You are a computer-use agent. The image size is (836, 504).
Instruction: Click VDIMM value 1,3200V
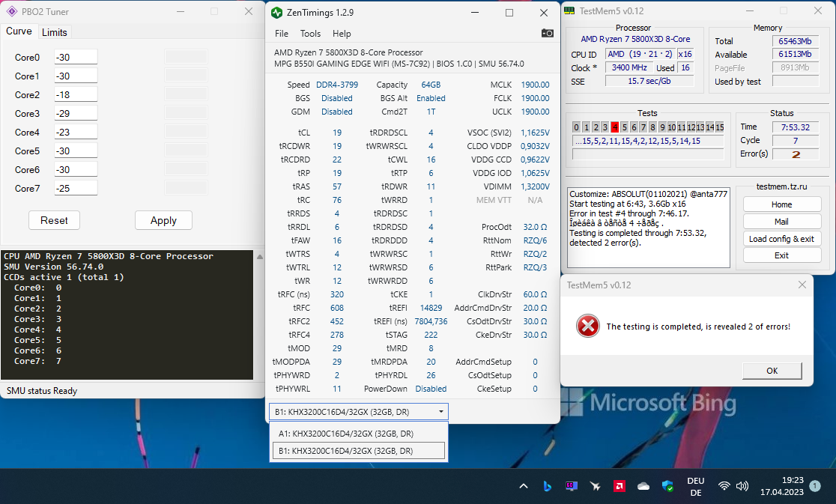535,186
